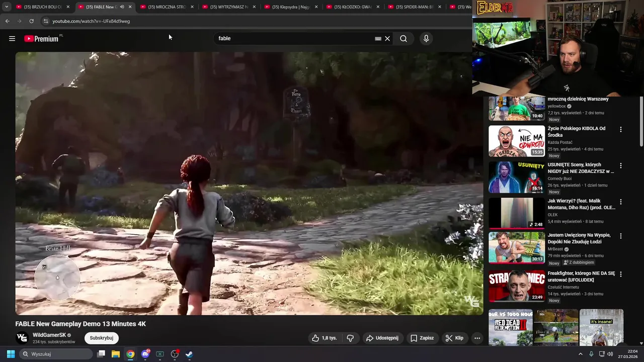This screenshot has width=644, height=362.
Task: Switch to the BRZUCH BOLI tab
Action: point(43,7)
